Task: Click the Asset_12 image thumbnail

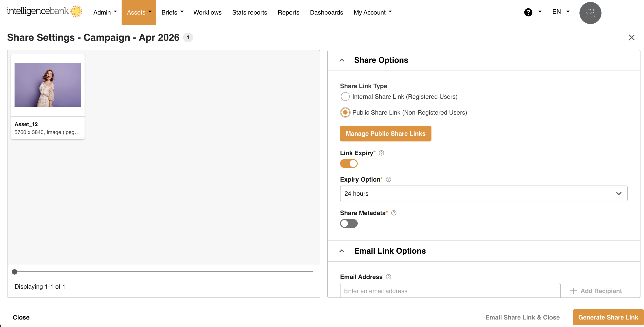Action: tap(48, 85)
